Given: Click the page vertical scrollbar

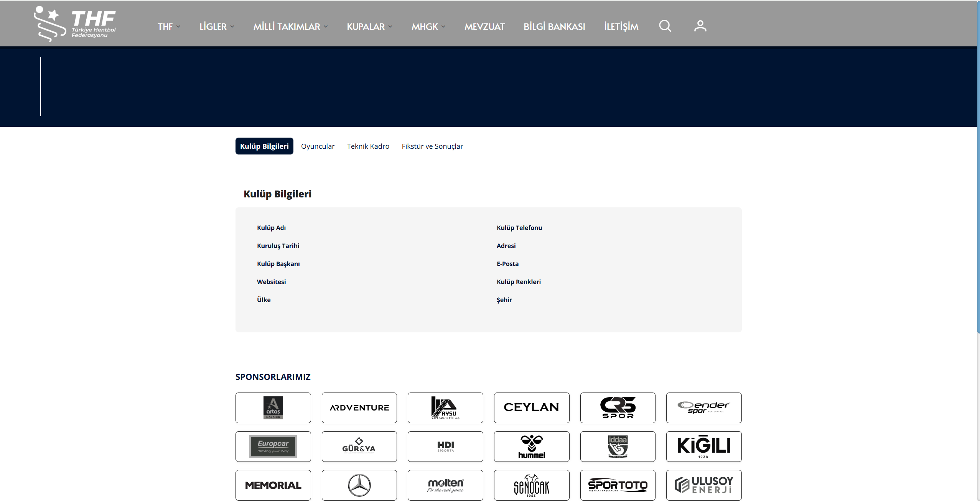Looking at the screenshot, I should (x=978, y=167).
